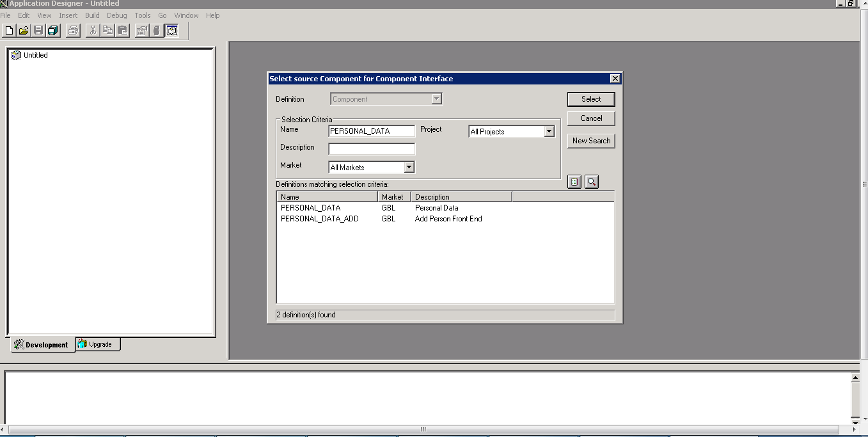Expand the disabled Definition combo box
The image size is (868, 437).
pos(436,99)
